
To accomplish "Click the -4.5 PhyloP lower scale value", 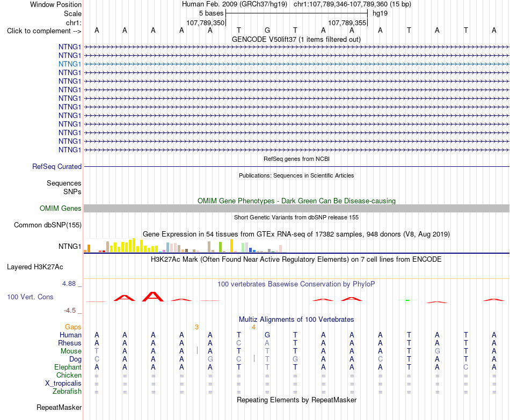I will tap(70, 311).
